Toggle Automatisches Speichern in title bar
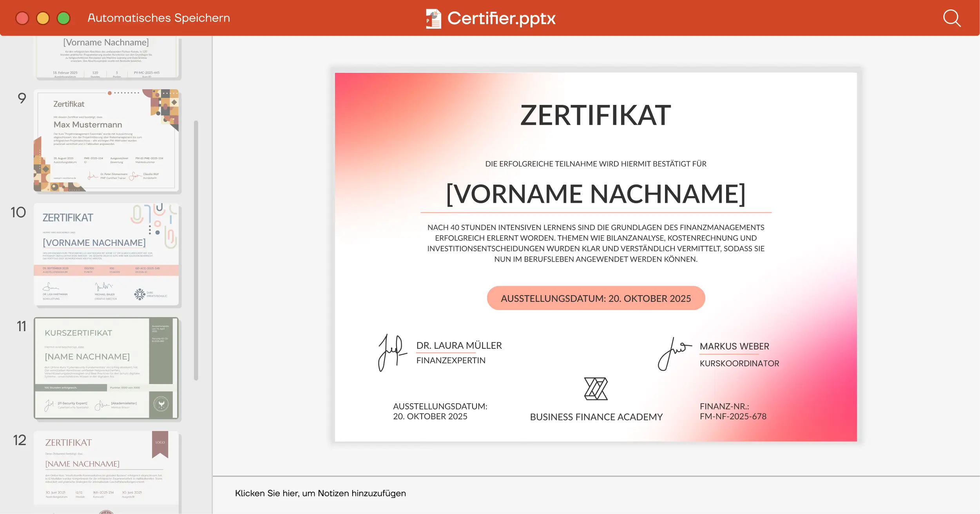The height and width of the screenshot is (514, 980). coord(158,18)
